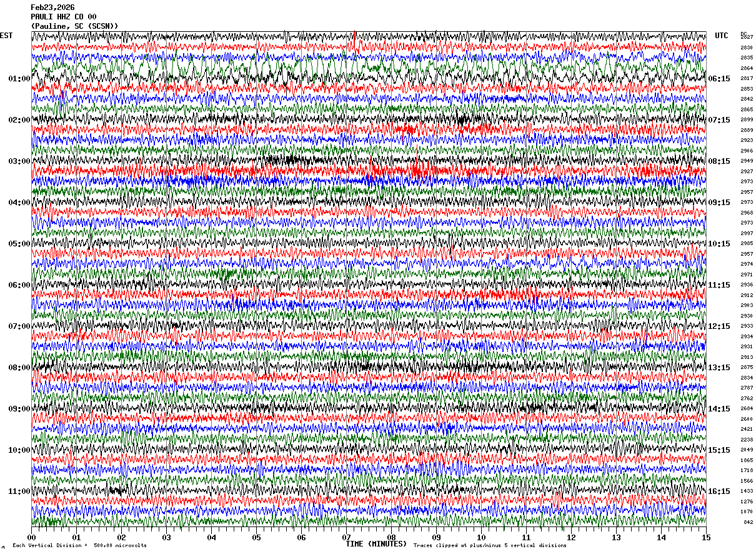Click the 09:15 UTC time label
The width and height of the screenshot is (756, 554).
click(719, 203)
